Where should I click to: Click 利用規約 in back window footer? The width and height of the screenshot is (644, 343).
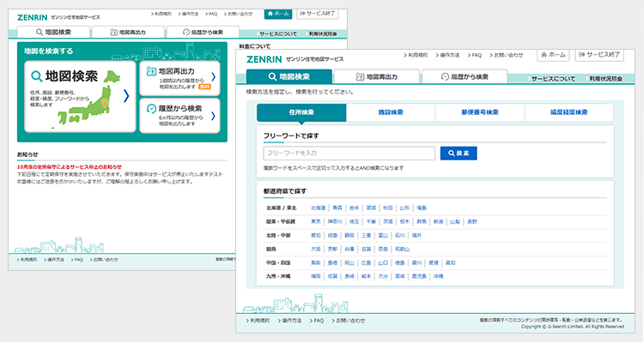pos(27,260)
